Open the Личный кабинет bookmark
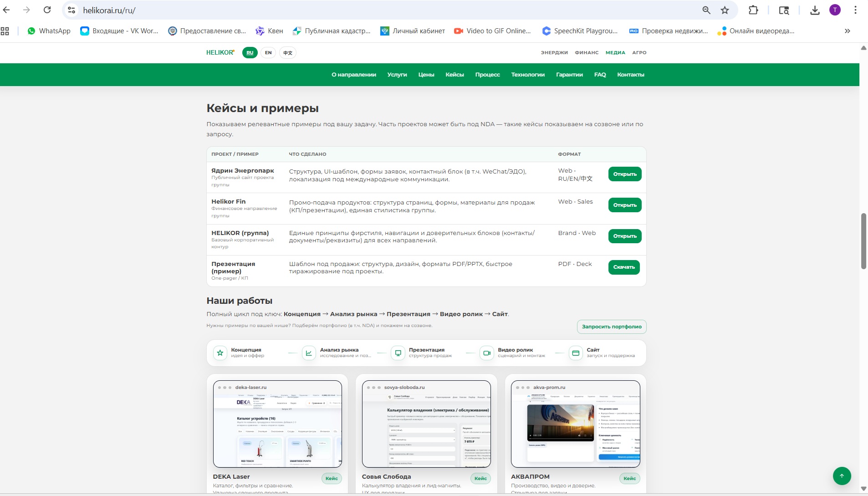The height and width of the screenshot is (496, 868). coord(413,31)
